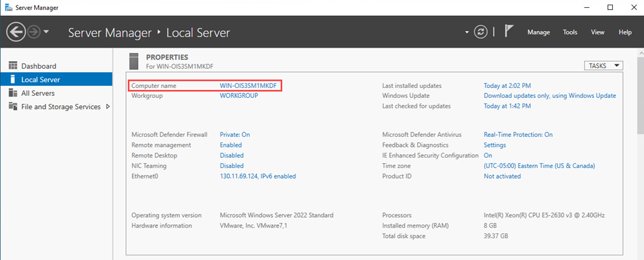The image size is (644, 260).
Task: Open the TASKS dropdown menu
Action: click(x=603, y=65)
